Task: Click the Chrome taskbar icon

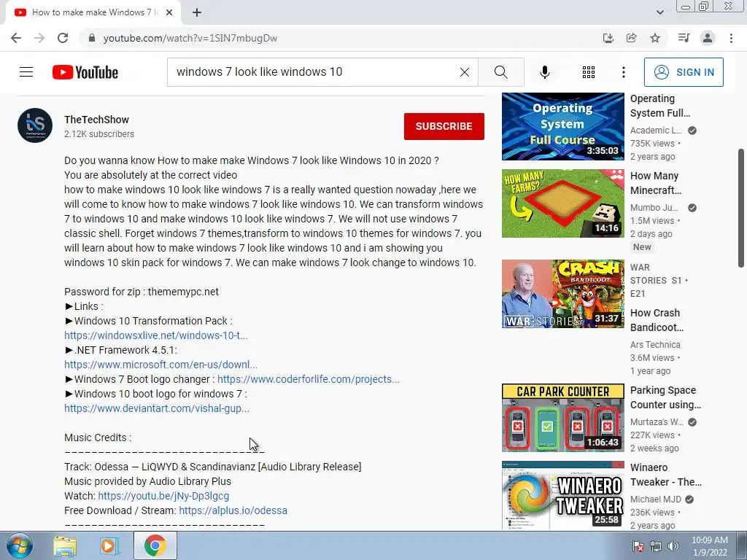Action: pos(155,545)
